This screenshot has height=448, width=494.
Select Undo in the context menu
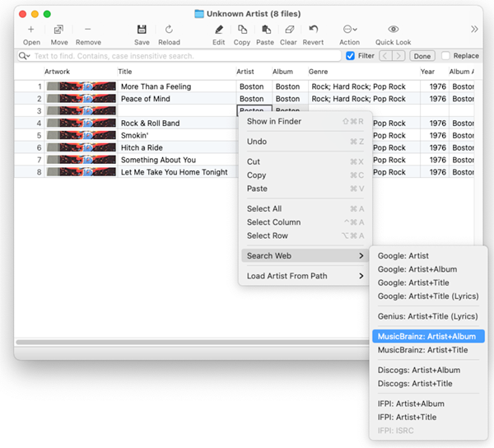[x=305, y=142]
